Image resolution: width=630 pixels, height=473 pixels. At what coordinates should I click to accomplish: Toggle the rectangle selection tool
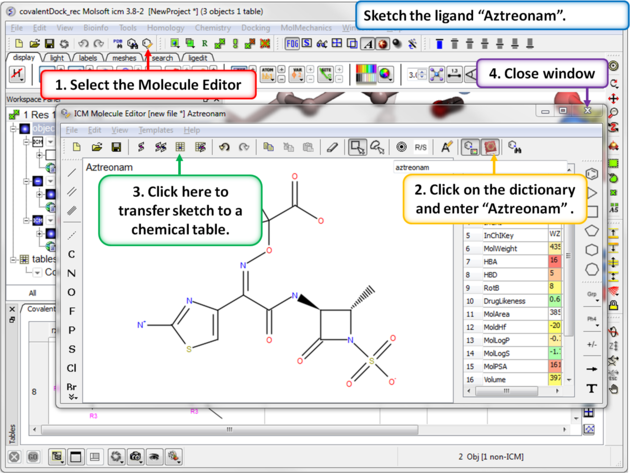coord(357,147)
